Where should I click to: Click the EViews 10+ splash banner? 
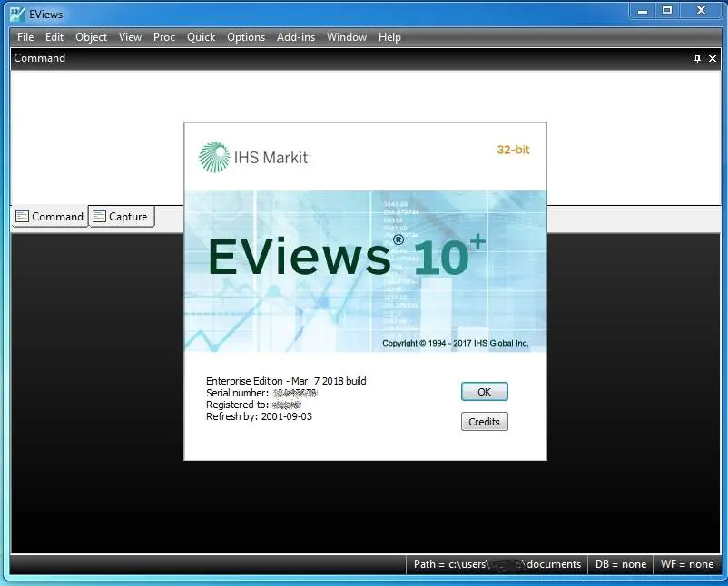point(366,271)
